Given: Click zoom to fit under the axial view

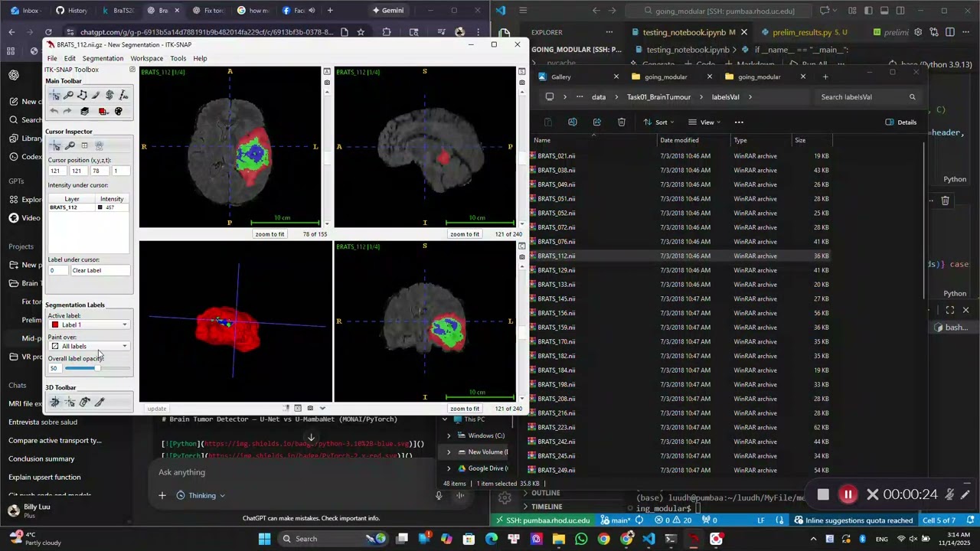Looking at the screenshot, I should pyautogui.click(x=269, y=234).
